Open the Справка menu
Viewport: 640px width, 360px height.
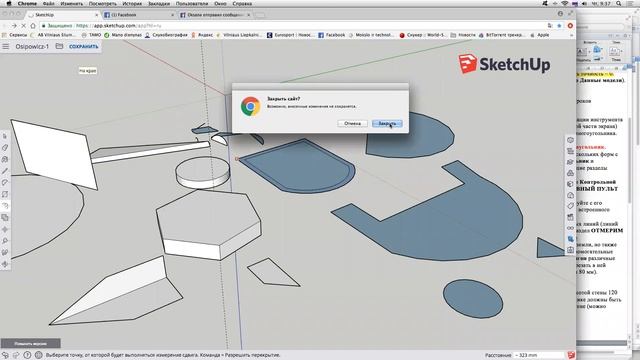242,3
